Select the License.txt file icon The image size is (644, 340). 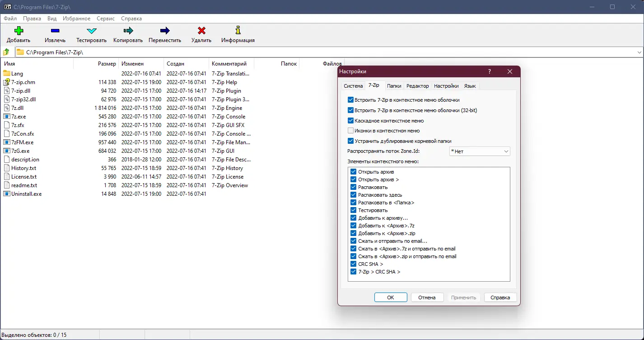click(7, 177)
